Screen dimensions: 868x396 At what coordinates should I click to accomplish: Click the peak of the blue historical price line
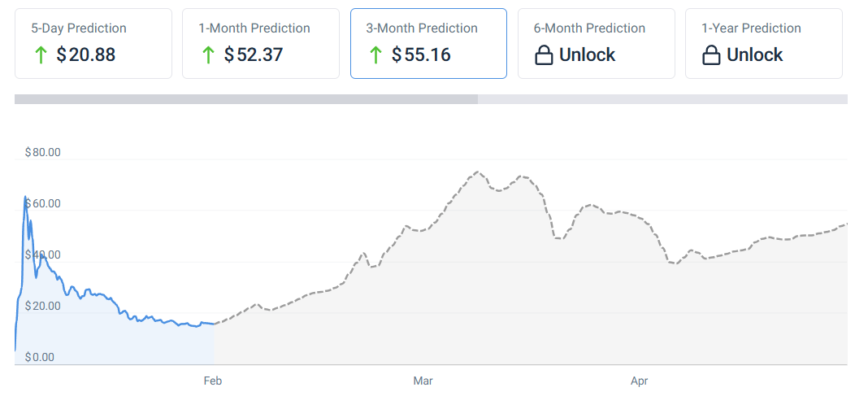click(25, 197)
